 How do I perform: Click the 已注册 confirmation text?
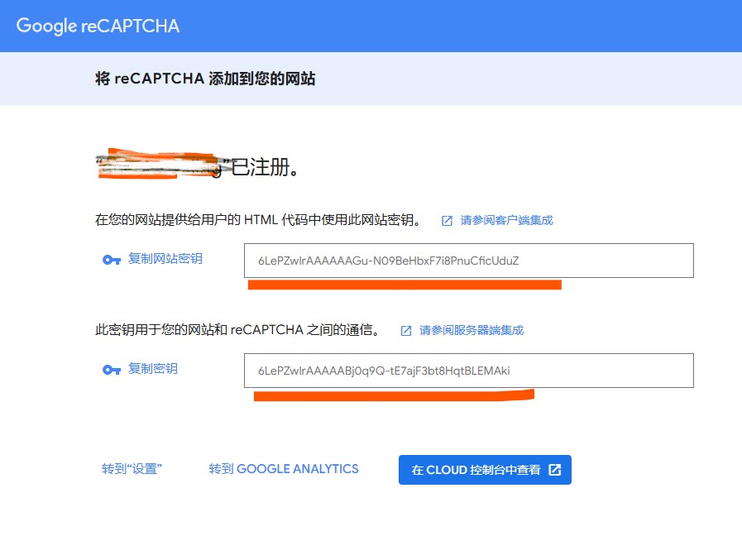tap(264, 168)
